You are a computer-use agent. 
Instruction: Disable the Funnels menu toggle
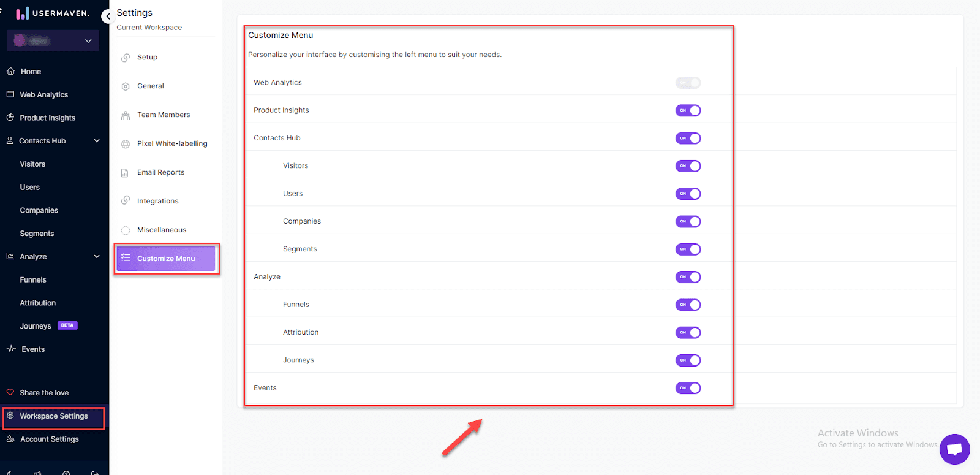(688, 305)
